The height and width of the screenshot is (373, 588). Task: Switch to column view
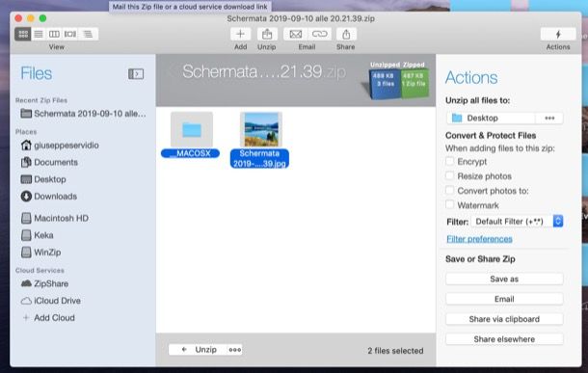[x=54, y=34]
